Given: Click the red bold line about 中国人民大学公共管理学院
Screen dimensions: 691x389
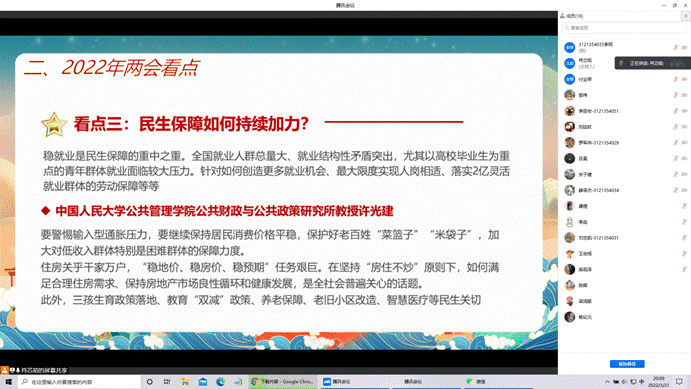Looking at the screenshot, I should 224,211.
